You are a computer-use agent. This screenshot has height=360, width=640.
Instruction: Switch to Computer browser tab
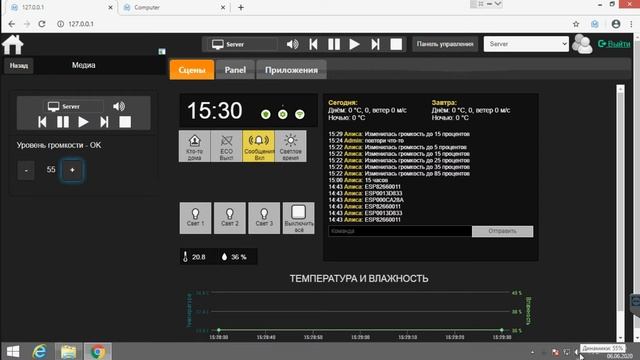(173, 7)
